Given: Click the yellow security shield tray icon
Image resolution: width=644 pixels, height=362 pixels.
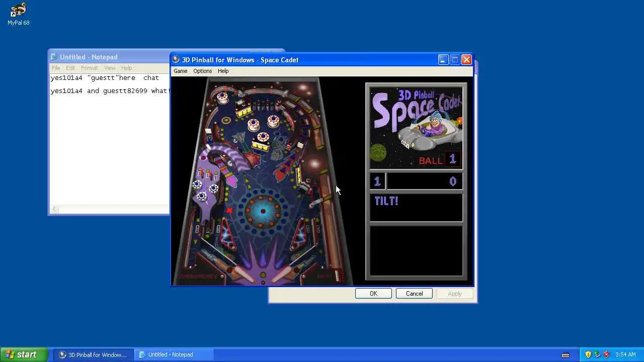Looking at the screenshot, I should pos(588,354).
